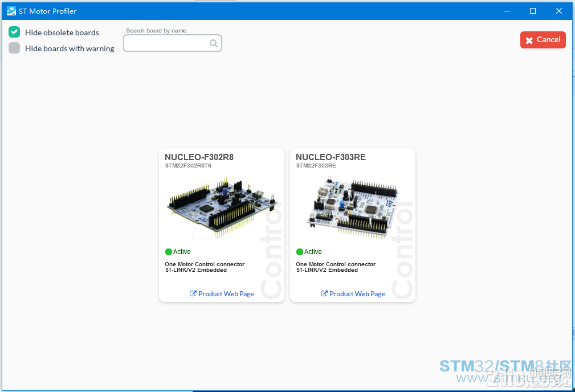Viewport: 575px width, 392px height.
Task: Focus the Search board by name field
Action: tap(172, 43)
